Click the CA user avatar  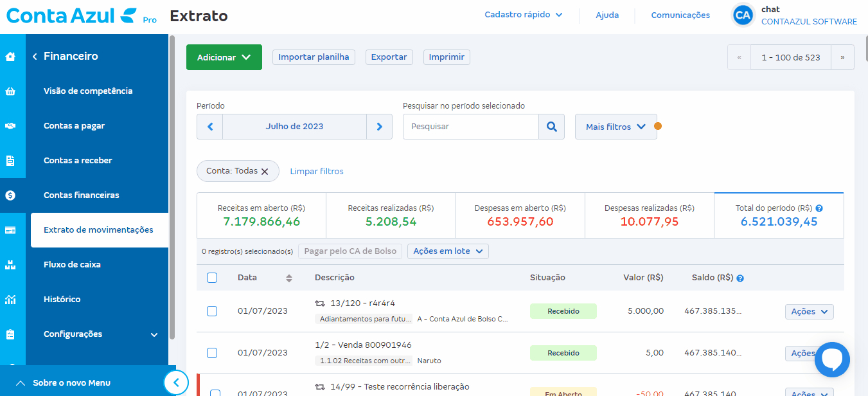tap(743, 15)
